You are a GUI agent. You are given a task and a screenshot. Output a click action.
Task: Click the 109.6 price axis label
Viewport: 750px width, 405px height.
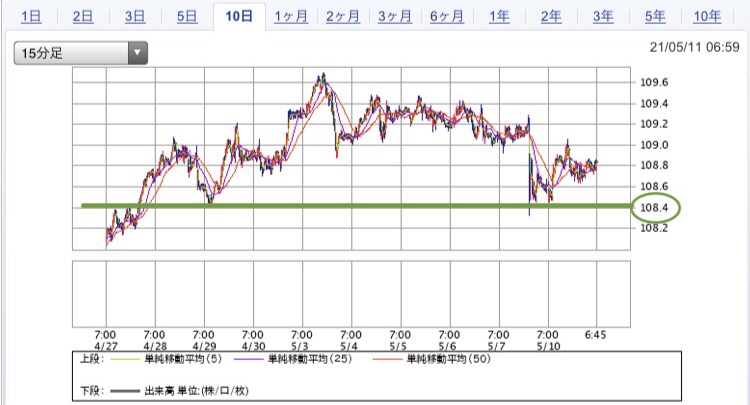point(654,82)
